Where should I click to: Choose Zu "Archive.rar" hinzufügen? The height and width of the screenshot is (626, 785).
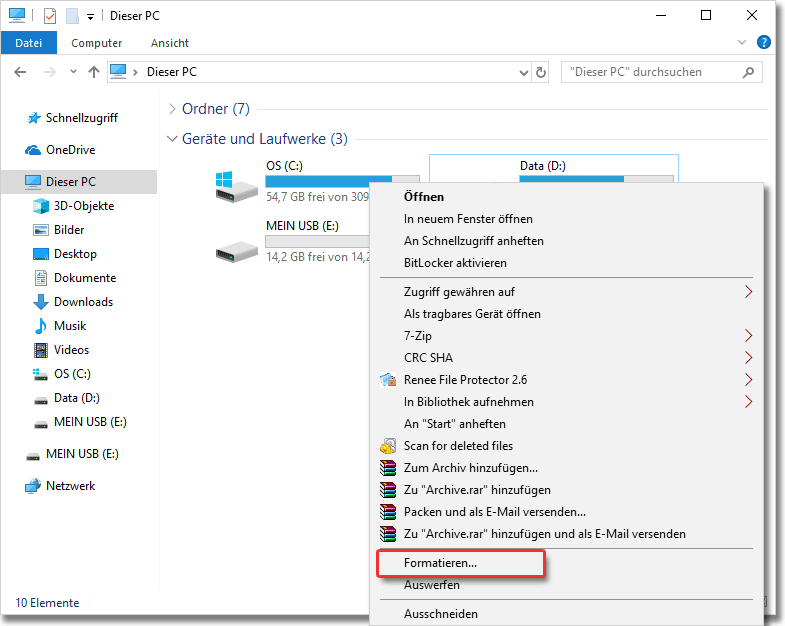pyautogui.click(x=566, y=490)
